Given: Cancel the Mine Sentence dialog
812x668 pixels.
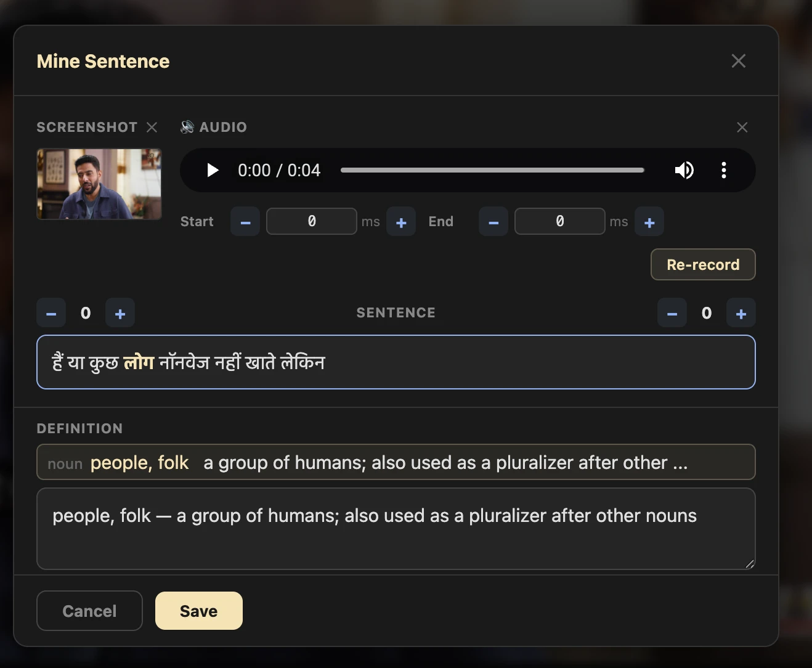Looking at the screenshot, I should 89,611.
